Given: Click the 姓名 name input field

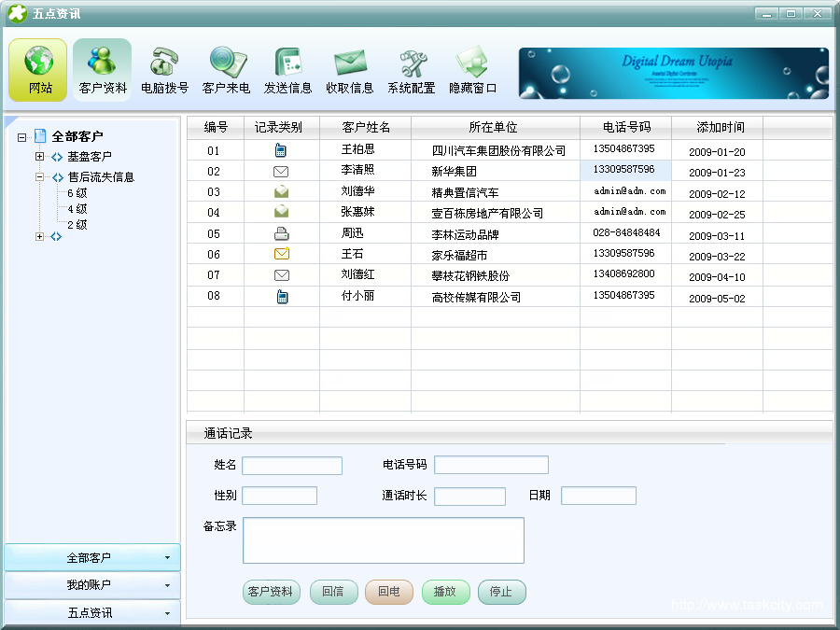Looking at the screenshot, I should coord(291,465).
